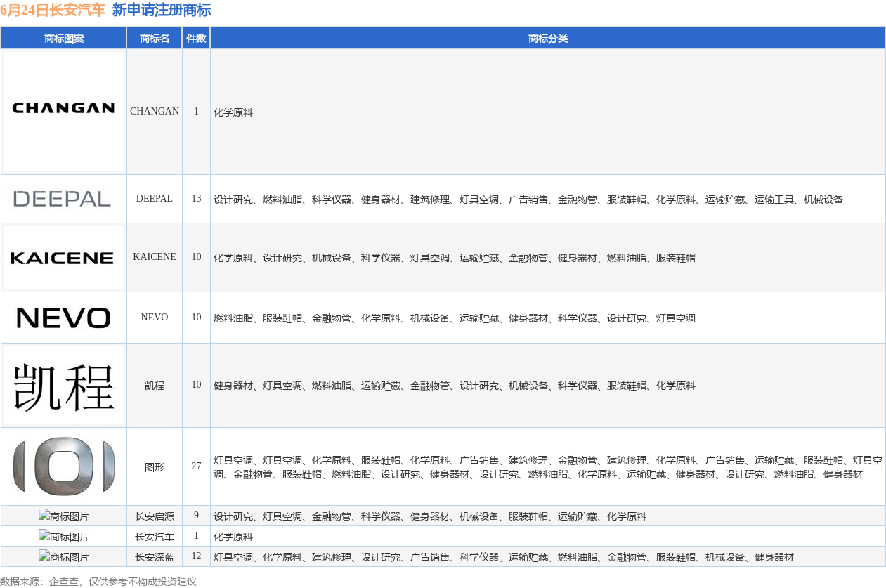Select the 凯程 trademark name cell
The image size is (886, 588).
click(155, 386)
